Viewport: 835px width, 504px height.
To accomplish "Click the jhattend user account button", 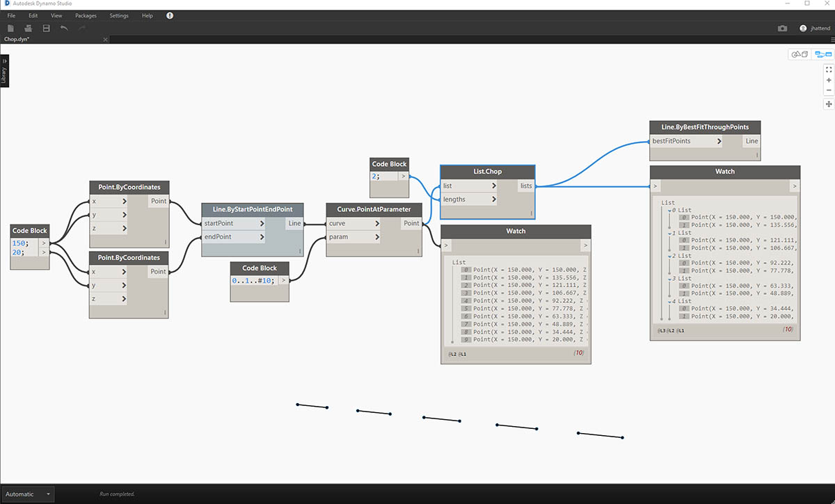I will click(814, 29).
